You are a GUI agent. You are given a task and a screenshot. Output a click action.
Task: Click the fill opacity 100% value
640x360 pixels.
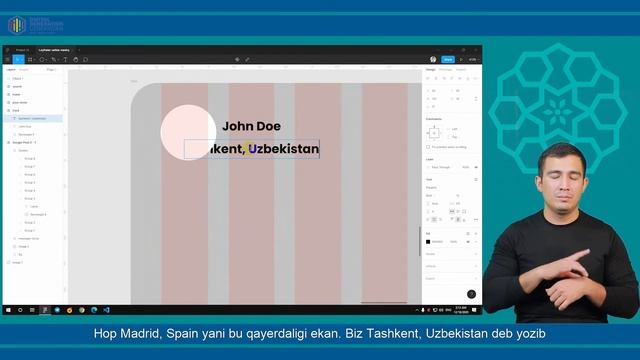pyautogui.click(x=453, y=242)
